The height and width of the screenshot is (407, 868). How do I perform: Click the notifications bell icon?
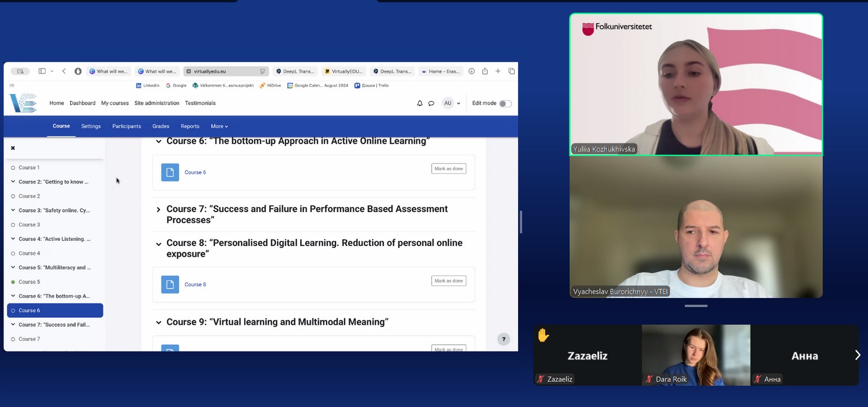click(x=419, y=103)
